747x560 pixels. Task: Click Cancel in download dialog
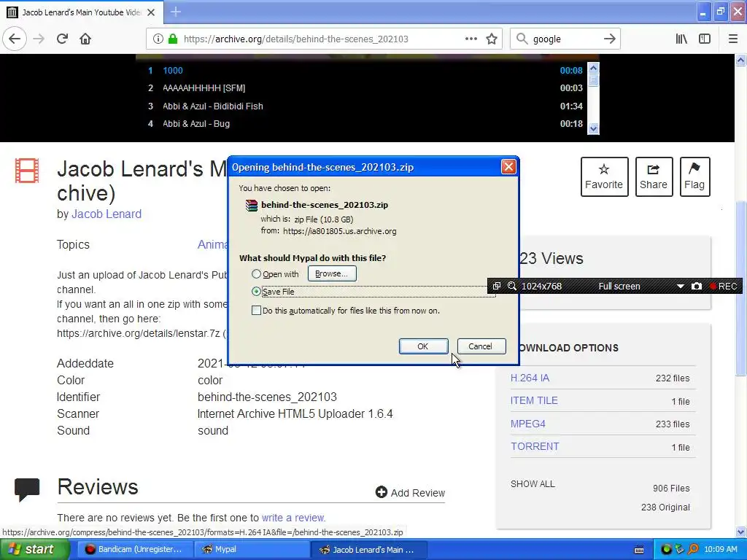pyautogui.click(x=481, y=346)
